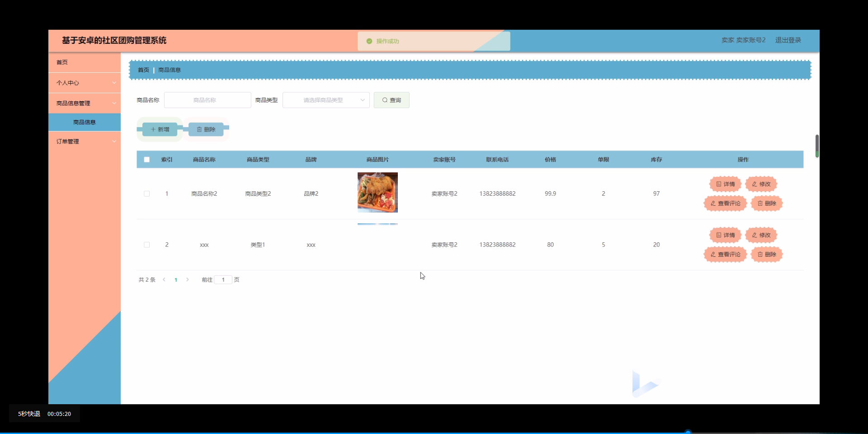Check the checkbox for 商品名称2 row
Screen dimensions: 868x434
[146, 193]
